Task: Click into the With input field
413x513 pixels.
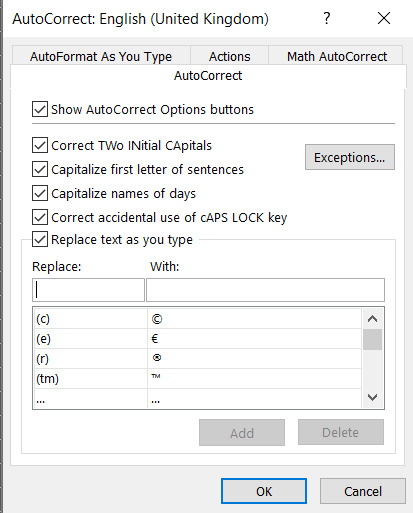Action: tap(265, 290)
